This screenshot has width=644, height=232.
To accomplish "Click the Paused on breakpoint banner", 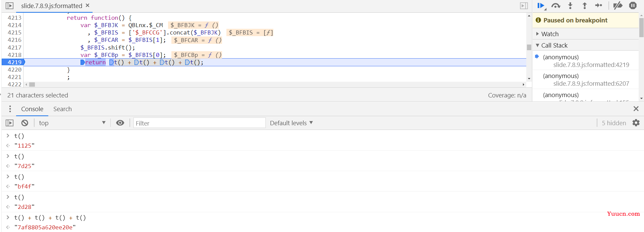I will [x=586, y=20].
